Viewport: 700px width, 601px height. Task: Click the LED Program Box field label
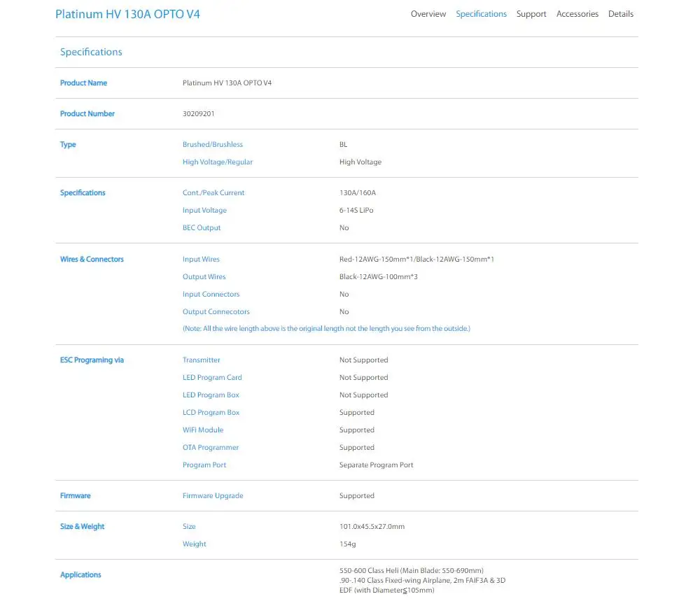pos(211,395)
